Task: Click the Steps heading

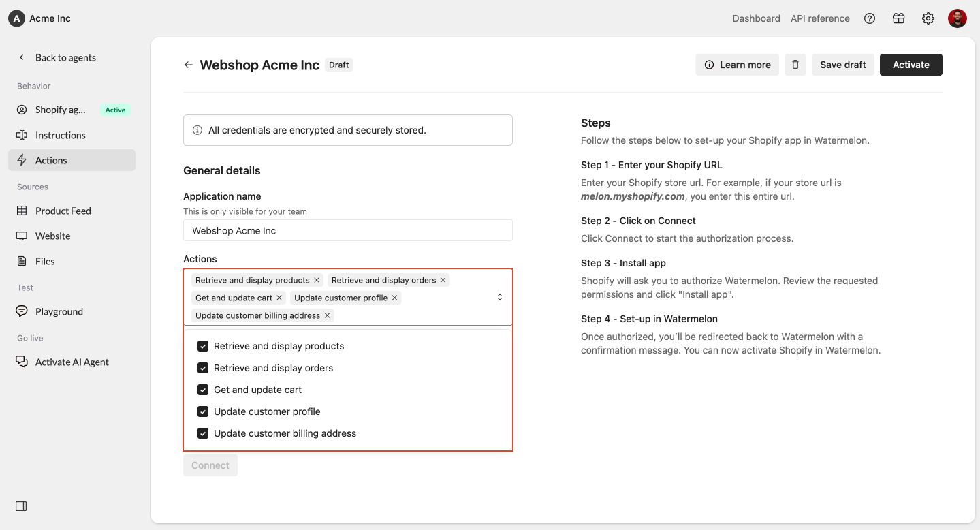Action: click(x=596, y=123)
